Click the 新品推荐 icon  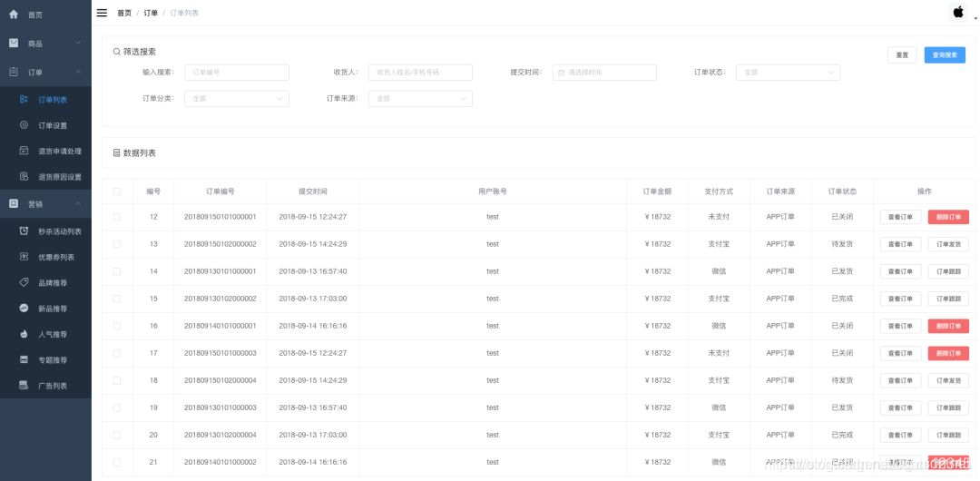[24, 309]
